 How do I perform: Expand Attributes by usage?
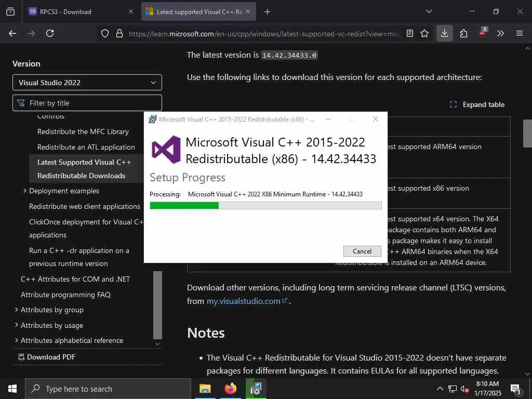click(x=16, y=325)
